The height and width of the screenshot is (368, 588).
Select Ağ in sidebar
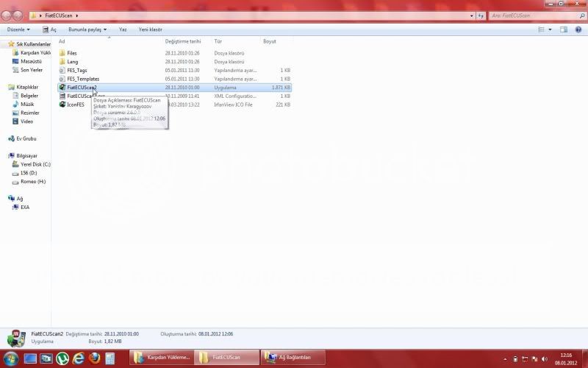click(15, 198)
